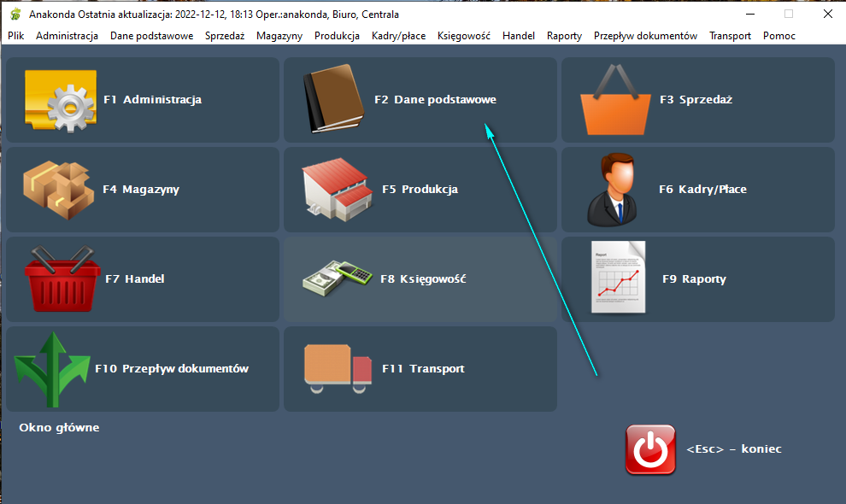Minimize the Anakonda window
846x504 pixels.
(x=749, y=14)
